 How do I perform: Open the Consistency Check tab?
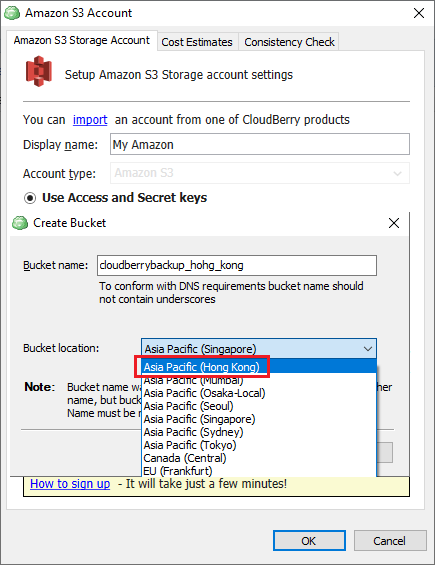(289, 42)
